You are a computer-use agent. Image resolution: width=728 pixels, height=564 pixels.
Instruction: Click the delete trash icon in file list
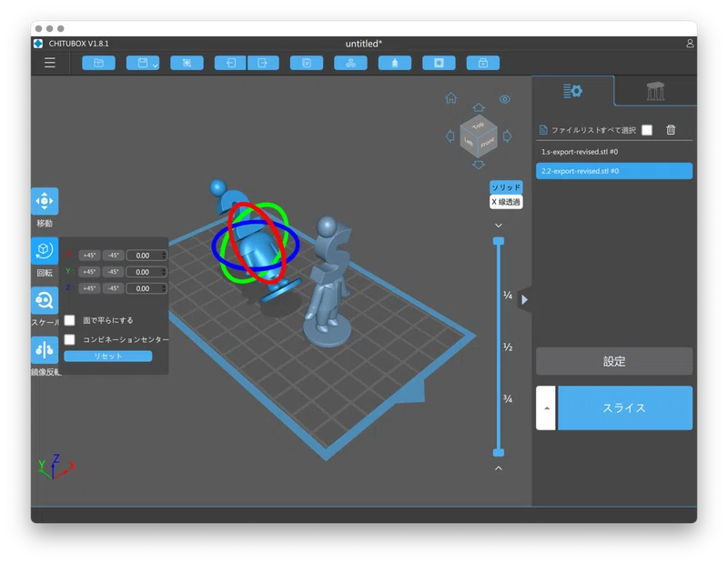671,129
